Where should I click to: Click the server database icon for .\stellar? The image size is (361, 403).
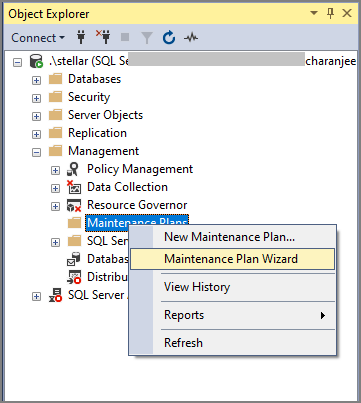[36, 61]
